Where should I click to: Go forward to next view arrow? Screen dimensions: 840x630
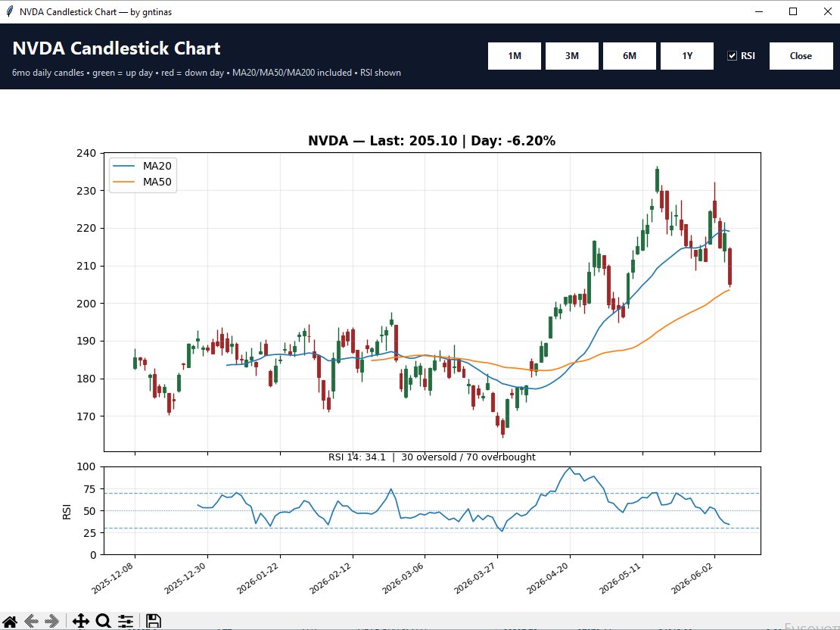tap(52, 621)
